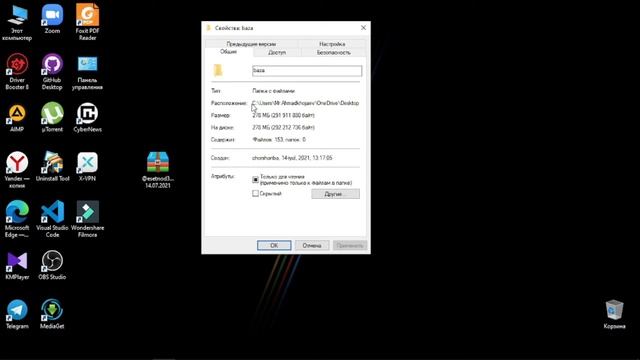Click the Cancel (Отмена) button
The image size is (640, 360).
pos(312,245)
